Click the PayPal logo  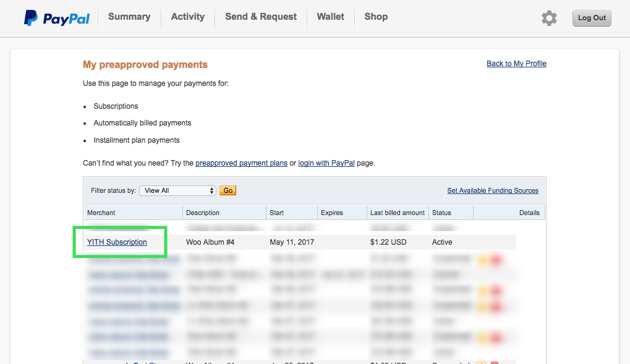[57, 18]
